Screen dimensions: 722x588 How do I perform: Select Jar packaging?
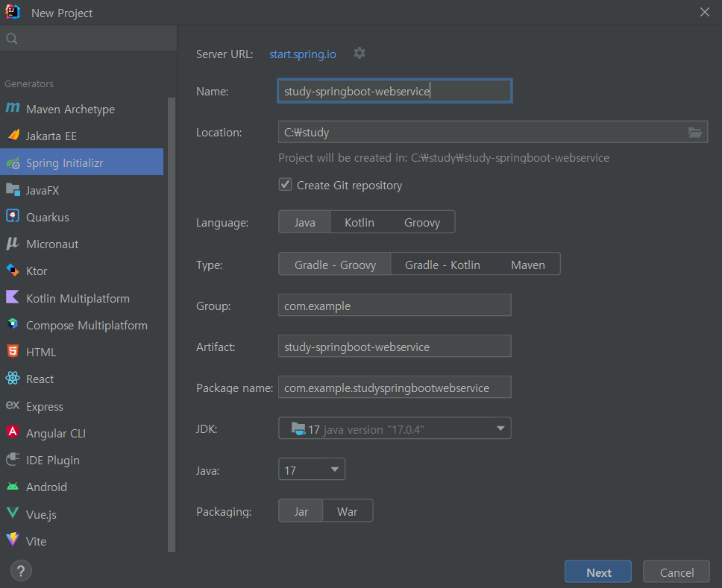tap(301, 511)
